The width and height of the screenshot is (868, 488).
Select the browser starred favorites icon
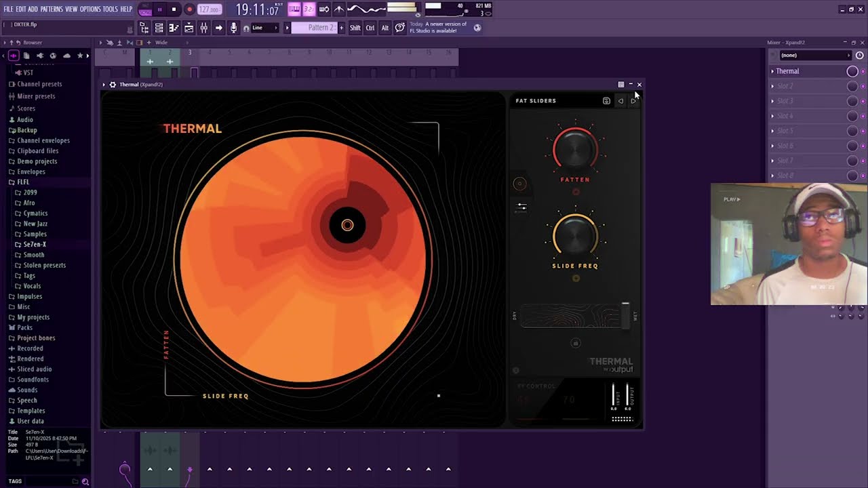coord(80,56)
